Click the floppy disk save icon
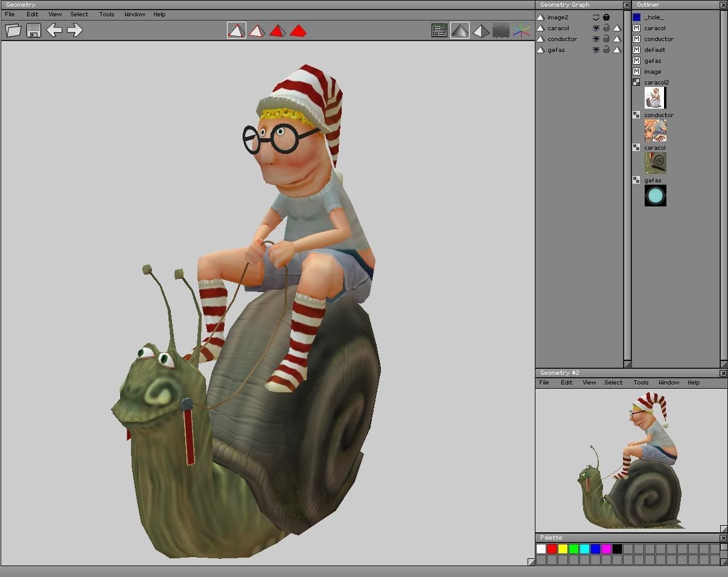 [x=34, y=30]
